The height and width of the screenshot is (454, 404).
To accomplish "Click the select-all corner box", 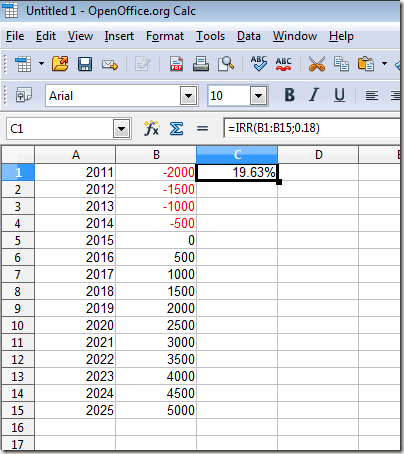I will coord(18,155).
